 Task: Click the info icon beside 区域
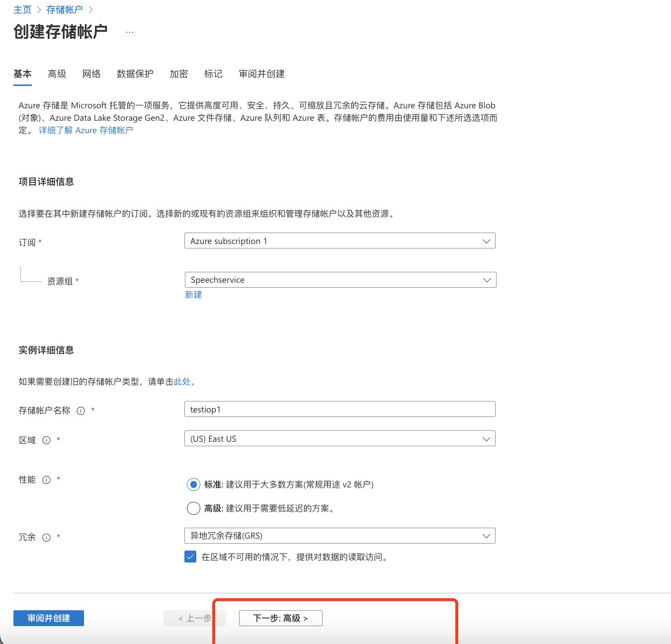[x=47, y=440]
